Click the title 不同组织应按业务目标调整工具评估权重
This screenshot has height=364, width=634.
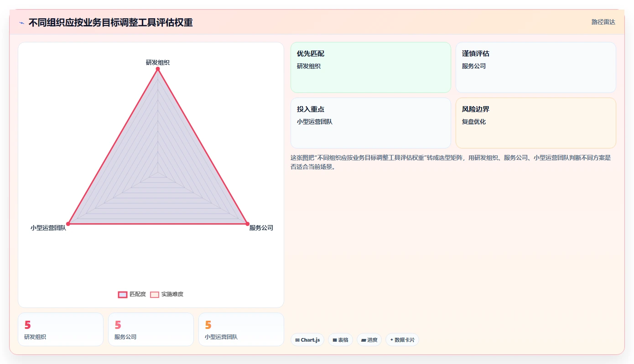click(110, 23)
